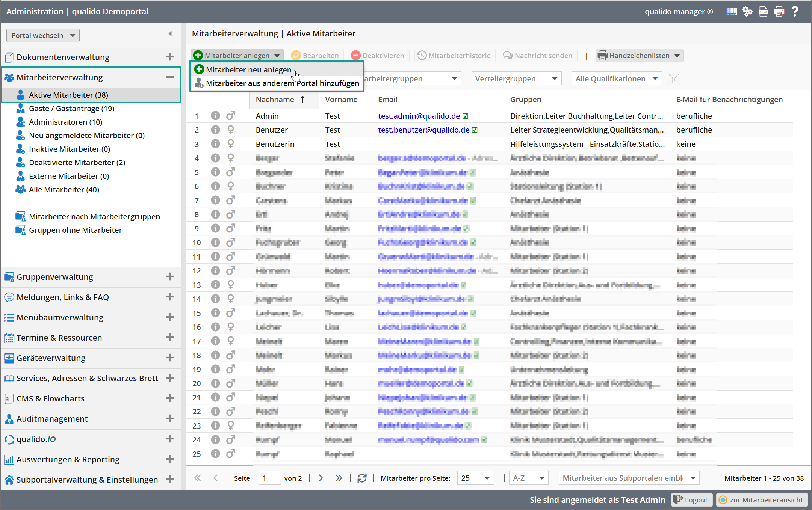812x510 pixels.
Task: Toggle verified checkmark beside test.benutzer email
Action: point(475,130)
